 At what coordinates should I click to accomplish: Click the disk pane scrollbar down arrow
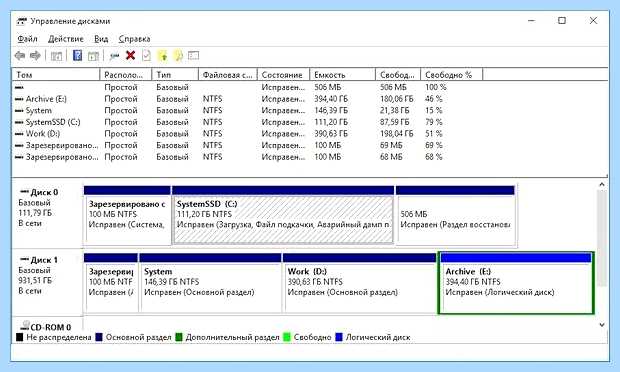tap(601, 325)
